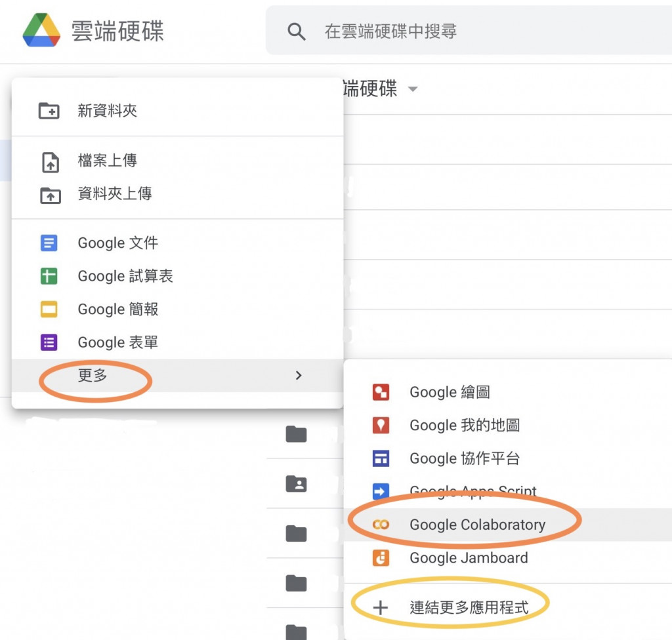672x640 pixels.
Task: Click the 雲端硬碟 title text
Action: click(x=117, y=31)
